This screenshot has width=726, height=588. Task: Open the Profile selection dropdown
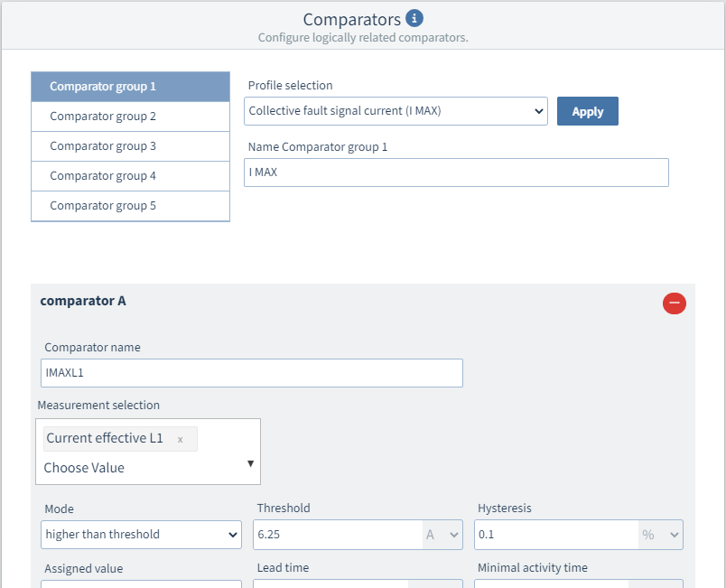pyautogui.click(x=396, y=111)
